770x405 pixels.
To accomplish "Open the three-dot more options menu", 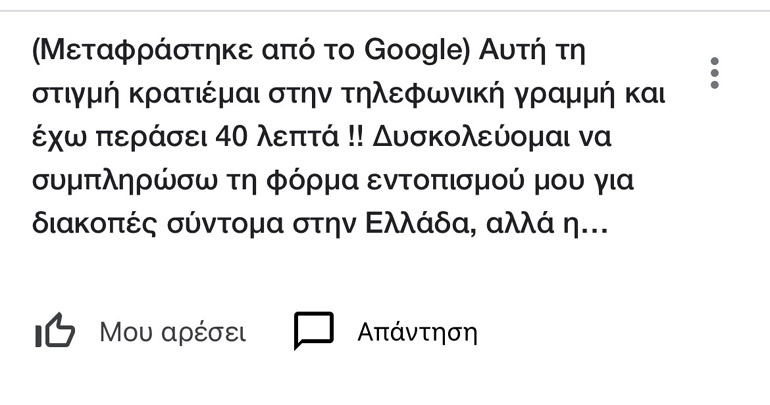I will pos(713,73).
